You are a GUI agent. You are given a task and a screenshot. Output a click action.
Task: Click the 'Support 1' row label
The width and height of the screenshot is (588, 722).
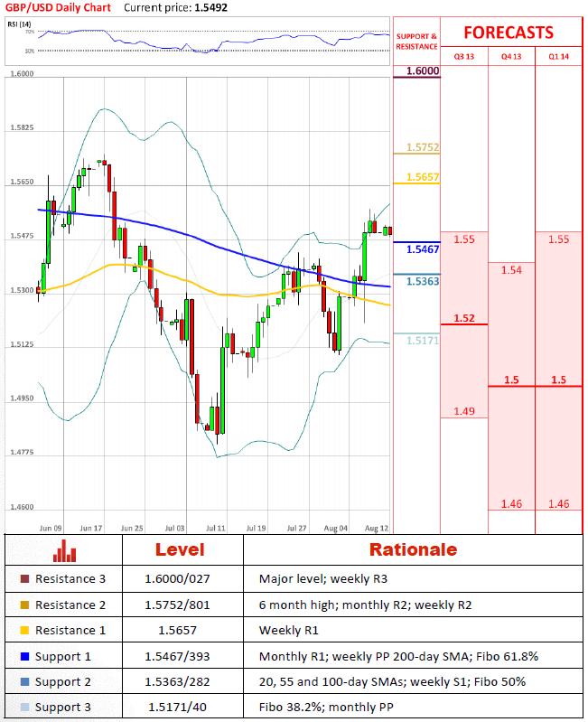coord(63,657)
